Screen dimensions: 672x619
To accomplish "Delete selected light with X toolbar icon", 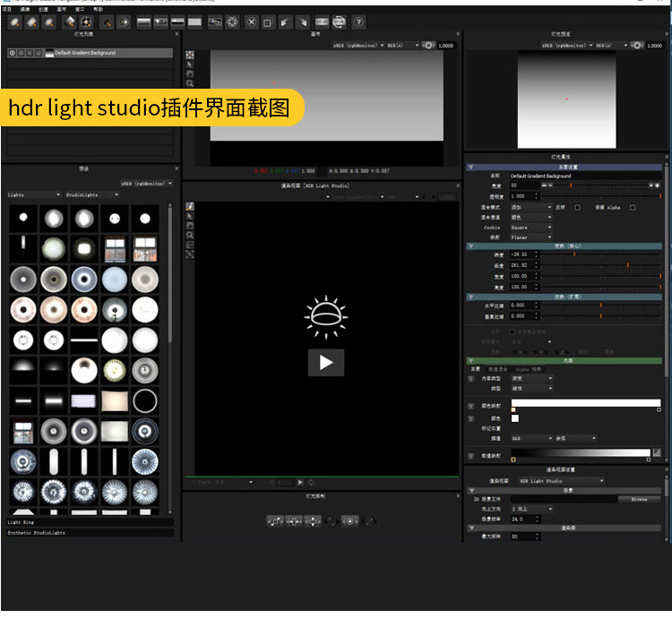I will click(252, 21).
